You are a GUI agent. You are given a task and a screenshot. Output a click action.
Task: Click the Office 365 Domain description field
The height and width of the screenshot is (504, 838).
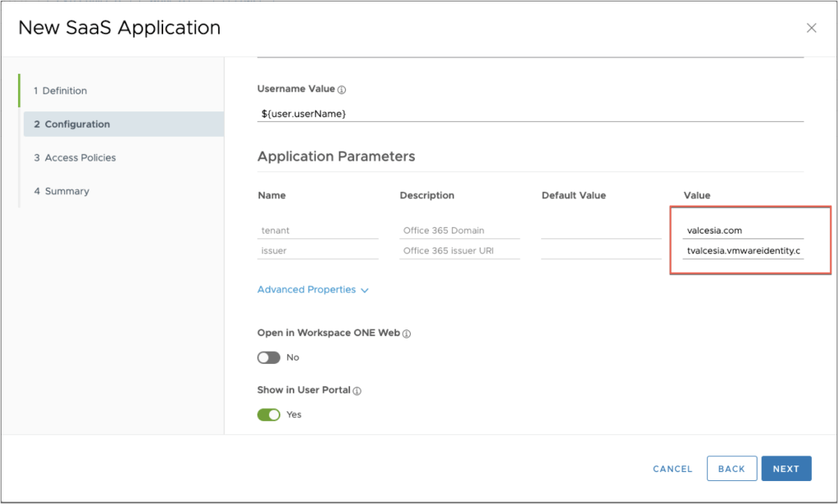[459, 230]
